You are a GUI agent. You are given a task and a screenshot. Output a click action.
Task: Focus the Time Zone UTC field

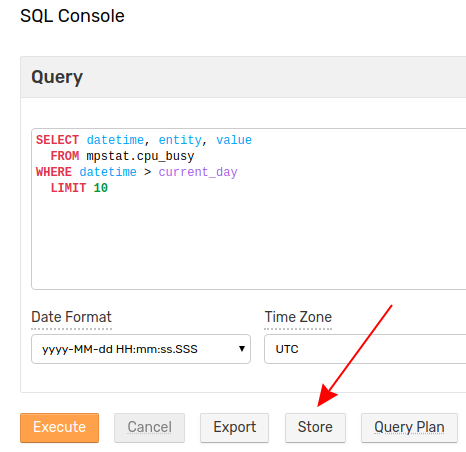pos(365,349)
